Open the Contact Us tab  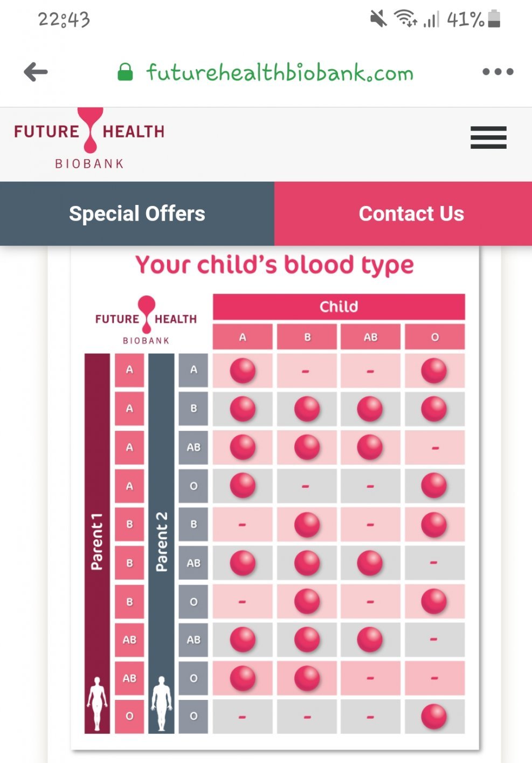point(411,214)
